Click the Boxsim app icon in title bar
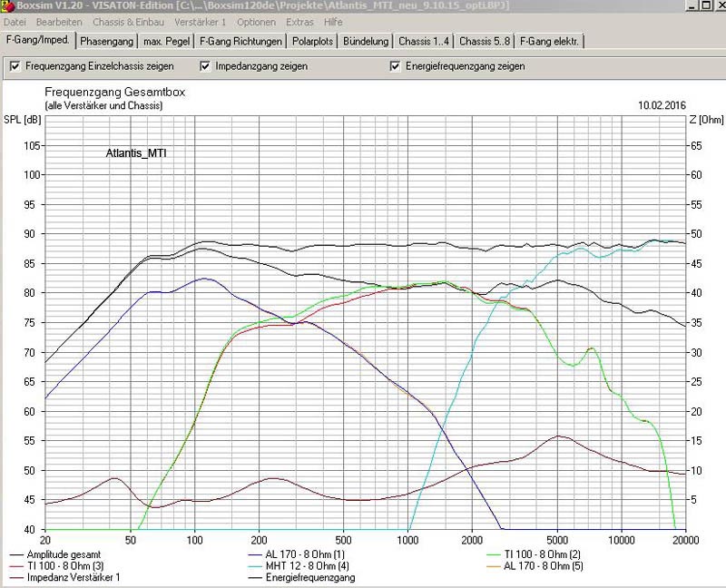Viewport: 726px width, 588px height. 8,5
